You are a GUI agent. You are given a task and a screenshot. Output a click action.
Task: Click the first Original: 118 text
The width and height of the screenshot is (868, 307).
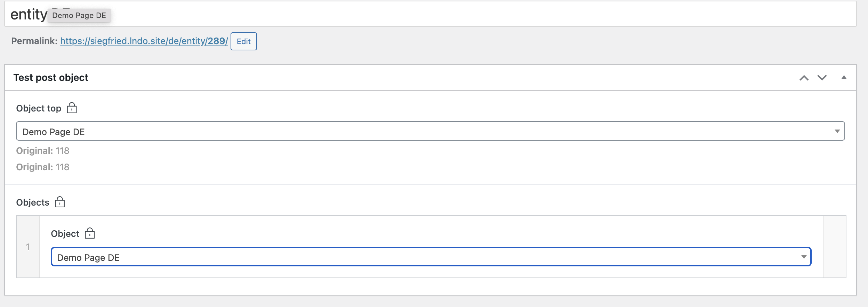click(43, 151)
